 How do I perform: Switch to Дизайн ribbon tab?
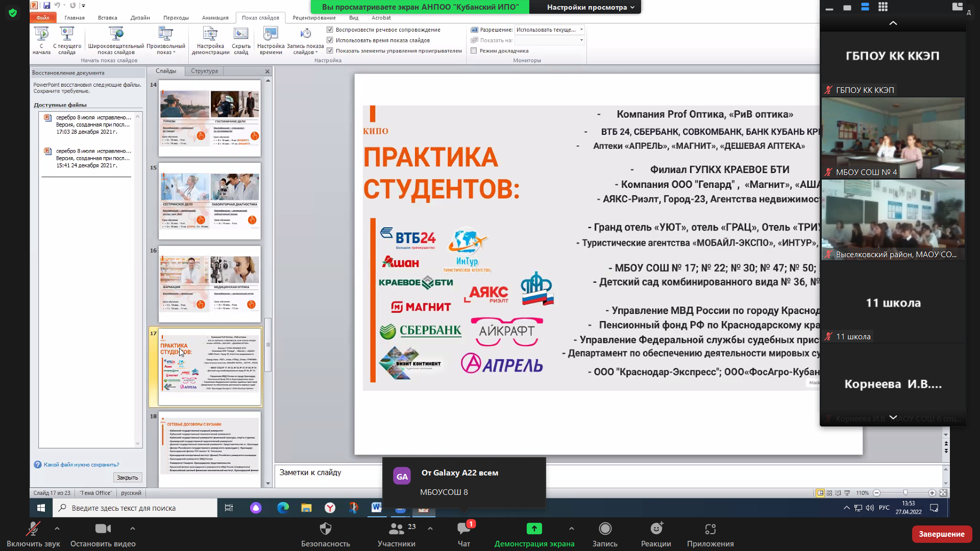pyautogui.click(x=140, y=18)
